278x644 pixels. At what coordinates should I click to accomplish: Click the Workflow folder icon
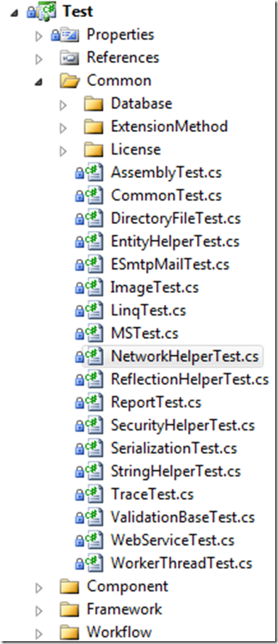pos(69,632)
